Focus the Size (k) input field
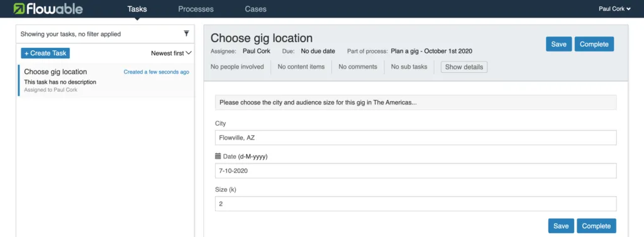Image resolution: width=644 pixels, height=237 pixels. (x=416, y=203)
